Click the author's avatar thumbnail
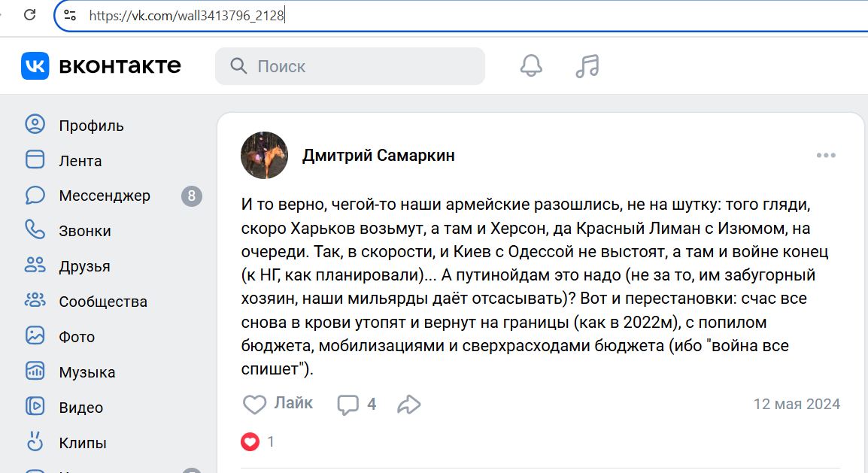Image resolution: width=868 pixels, height=473 pixels. point(264,155)
